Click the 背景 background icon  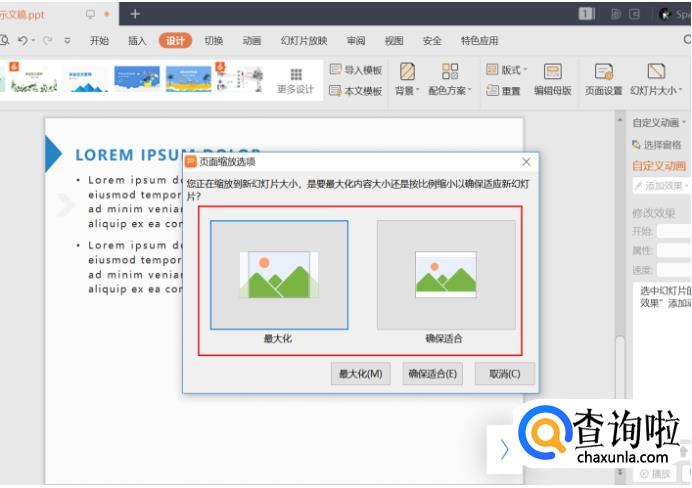point(407,71)
